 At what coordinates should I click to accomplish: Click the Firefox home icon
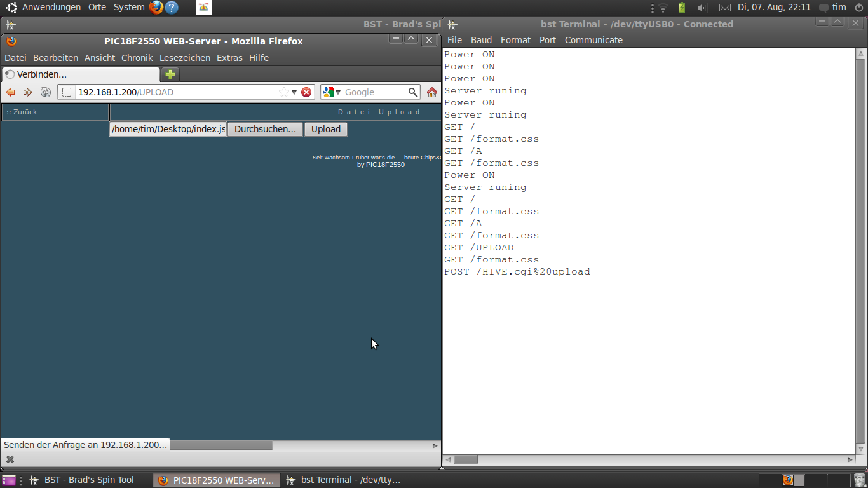(x=432, y=92)
